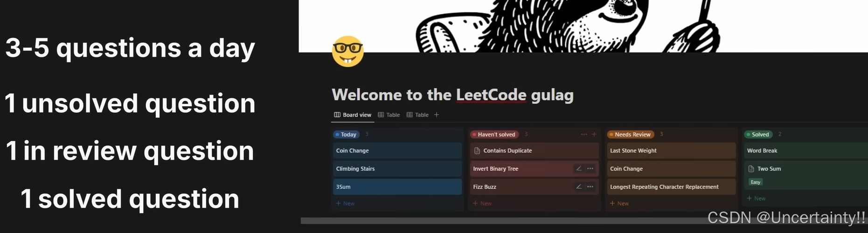Edit Invert Binary Tree with pencil icon
The image size is (868, 233).
[579, 169]
